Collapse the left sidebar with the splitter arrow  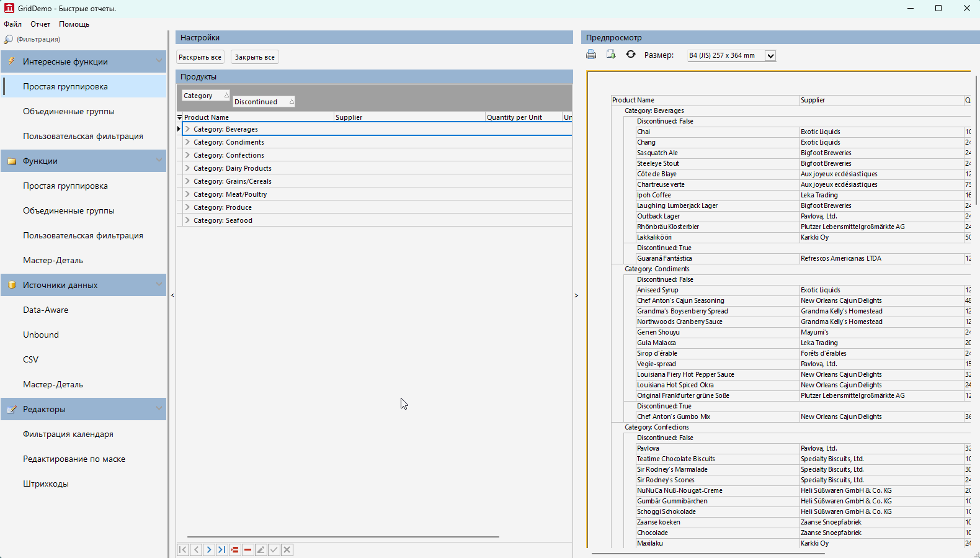(172, 295)
